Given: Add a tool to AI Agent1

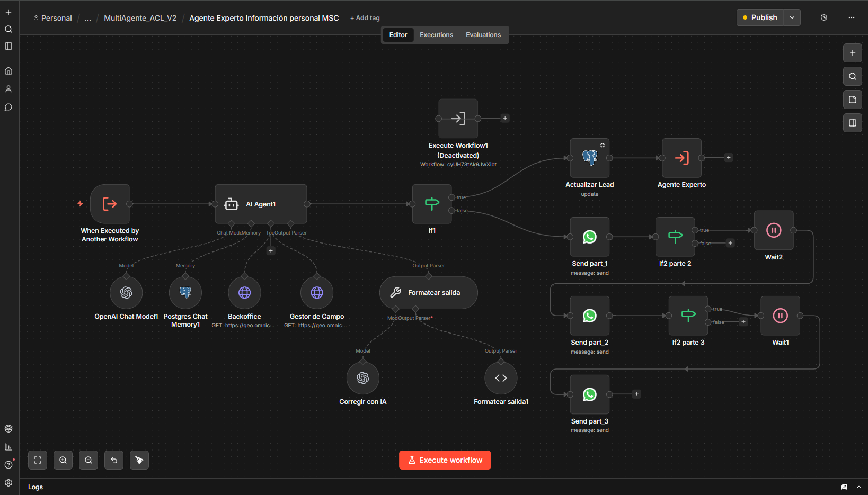Looking at the screenshot, I should click(x=271, y=251).
